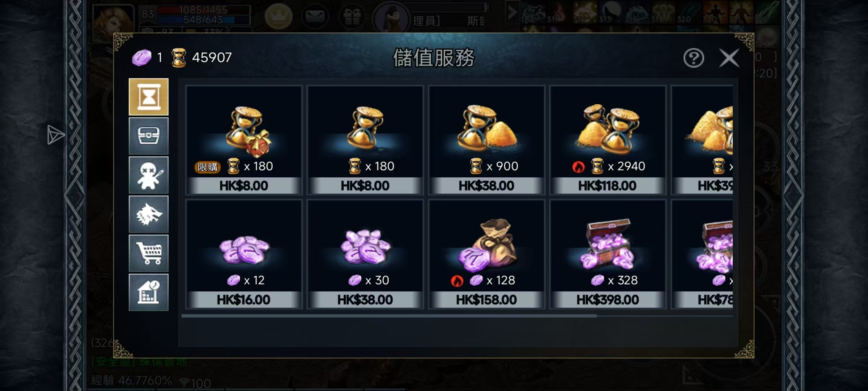Buy the 12 purple gems pack

click(x=244, y=254)
